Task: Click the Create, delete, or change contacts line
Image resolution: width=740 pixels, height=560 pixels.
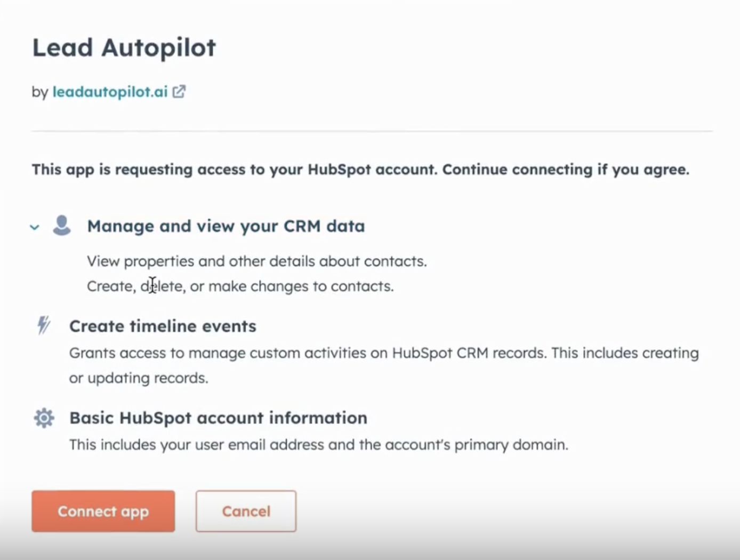Action: coord(240,286)
